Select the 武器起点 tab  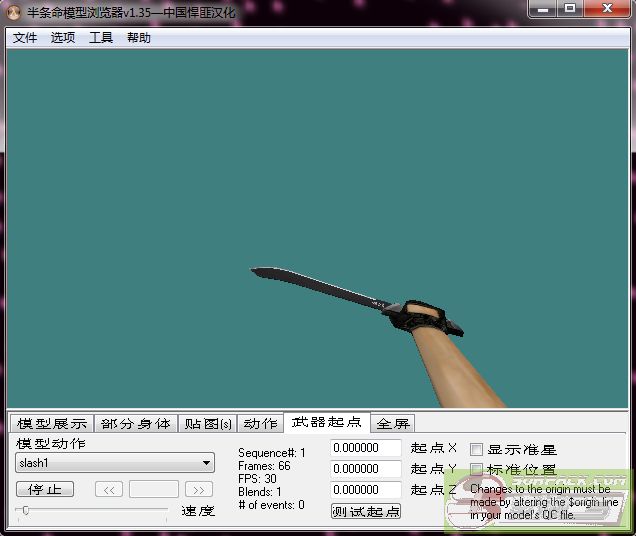(x=327, y=422)
